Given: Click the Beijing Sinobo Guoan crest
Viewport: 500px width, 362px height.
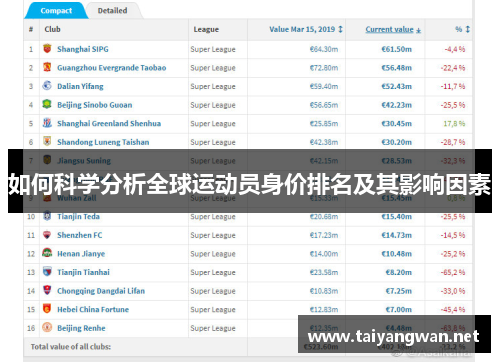Looking at the screenshot, I should click(x=47, y=104).
